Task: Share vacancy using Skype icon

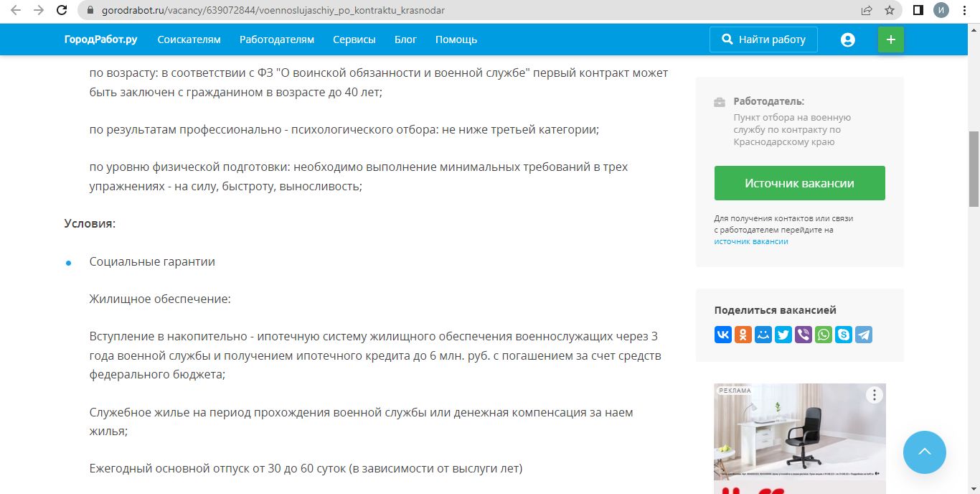Action: (x=844, y=335)
